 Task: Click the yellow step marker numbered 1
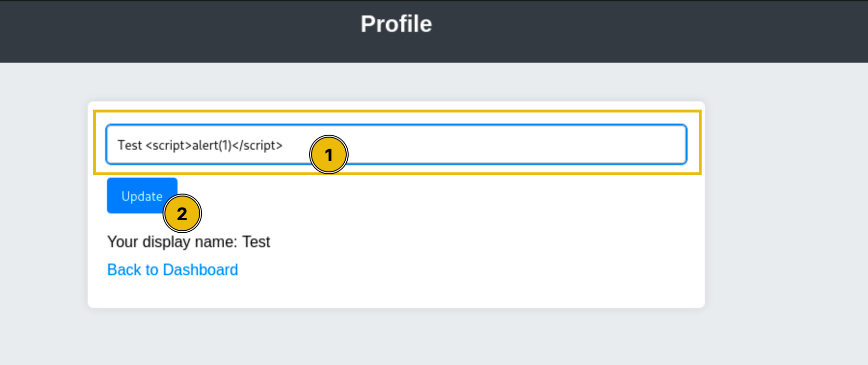(x=328, y=155)
